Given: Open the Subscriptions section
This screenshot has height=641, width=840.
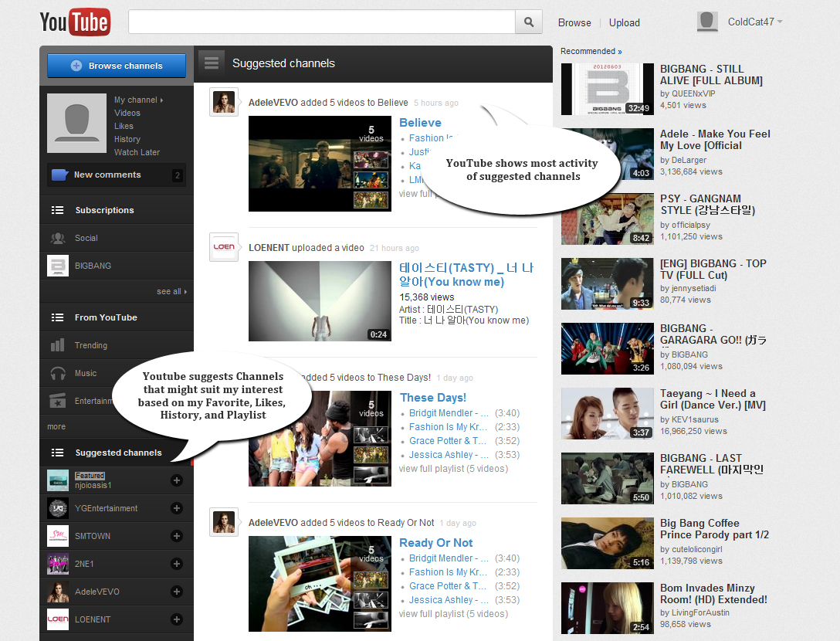Looking at the screenshot, I should [117, 210].
